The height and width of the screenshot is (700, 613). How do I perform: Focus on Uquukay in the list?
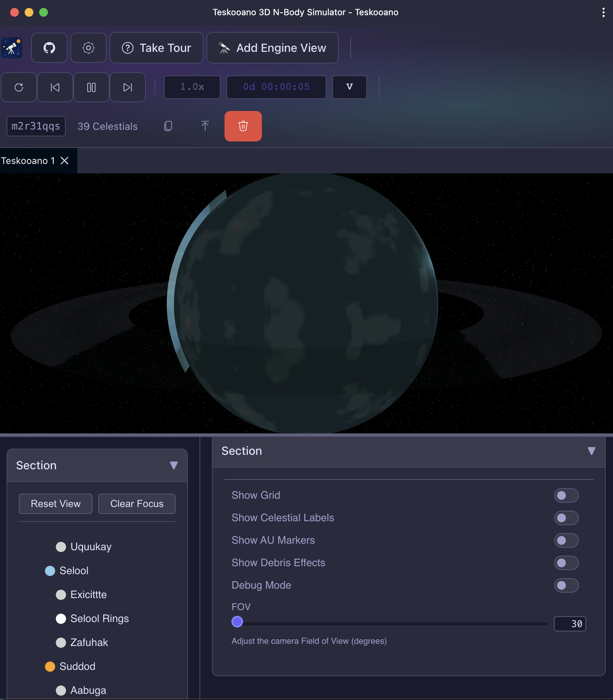pos(84,547)
